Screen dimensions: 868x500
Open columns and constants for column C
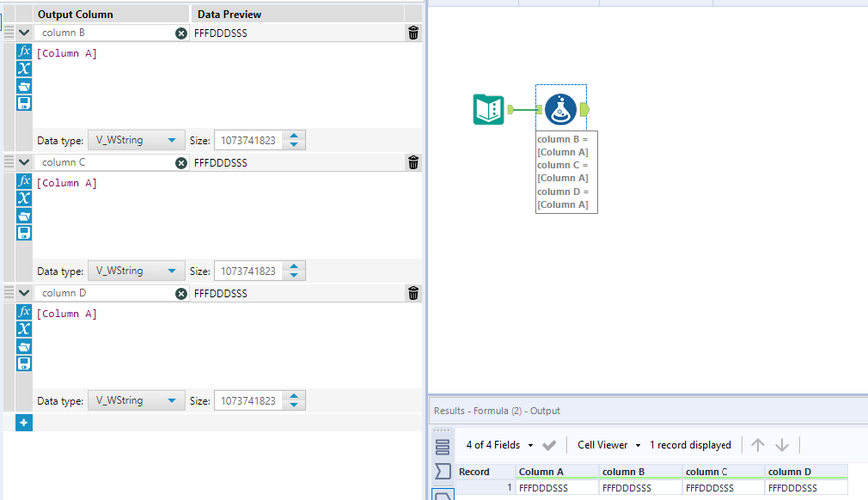click(x=24, y=198)
